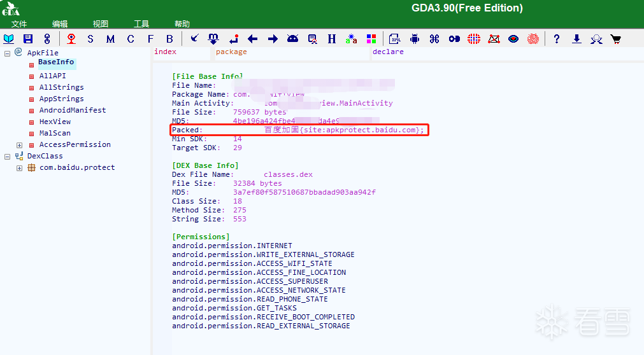Select AccessPermission tree item
Image resolution: width=644 pixels, height=355 pixels.
tap(75, 145)
